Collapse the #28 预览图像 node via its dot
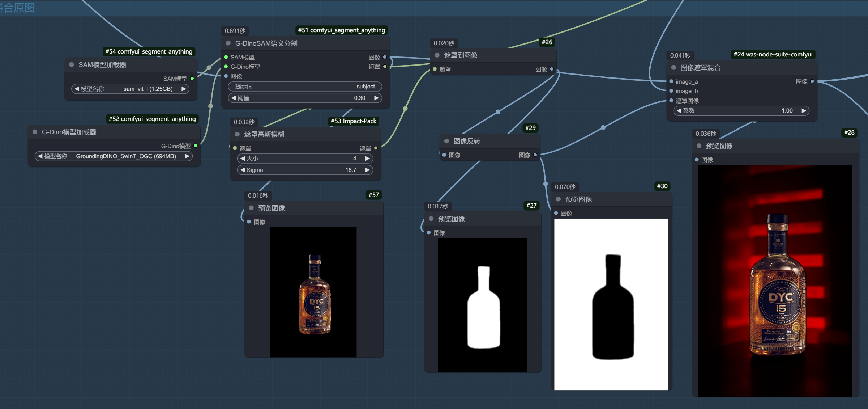The height and width of the screenshot is (409, 868). point(699,146)
